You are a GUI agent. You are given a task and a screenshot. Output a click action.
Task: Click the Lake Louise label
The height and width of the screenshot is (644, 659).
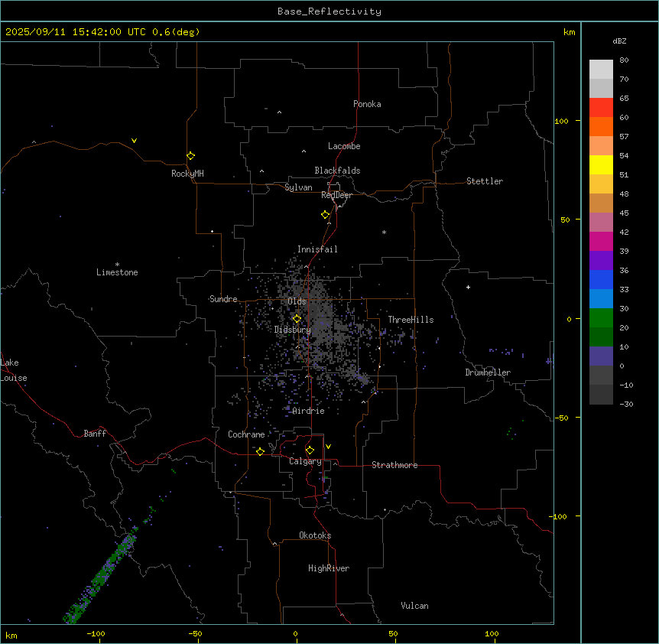pos(14,370)
